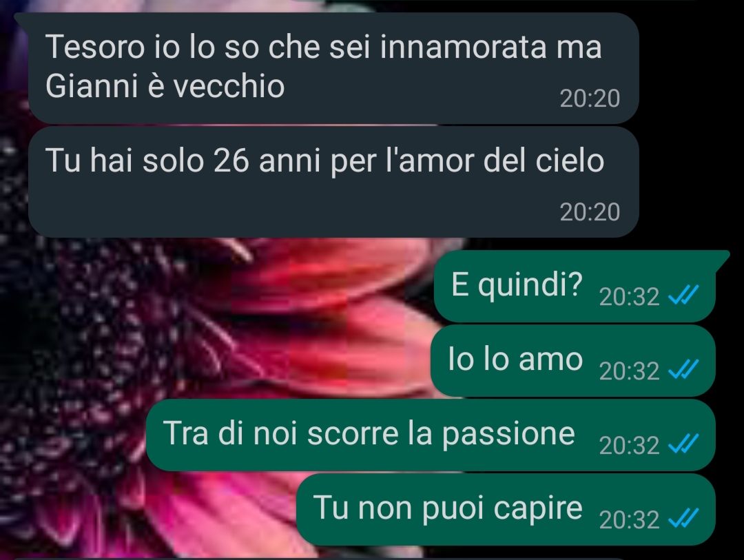Click the read ticks on 'Tra di noi scorre la passione'

(x=683, y=444)
